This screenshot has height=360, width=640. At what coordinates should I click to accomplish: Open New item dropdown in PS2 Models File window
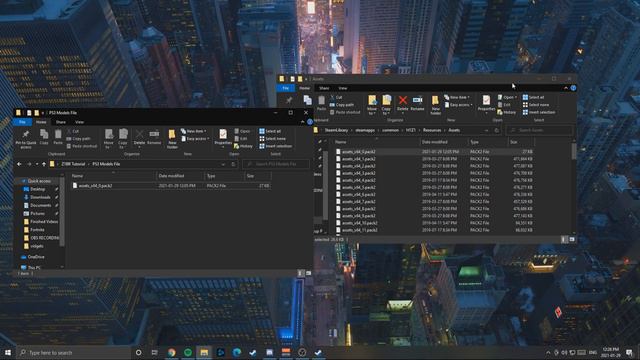[x=194, y=131]
